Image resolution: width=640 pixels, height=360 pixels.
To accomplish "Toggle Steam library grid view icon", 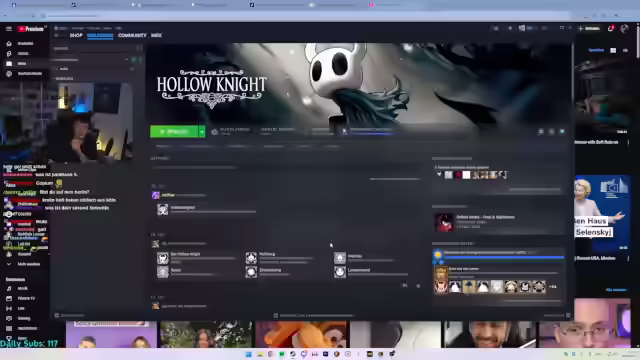I will coord(140,48).
